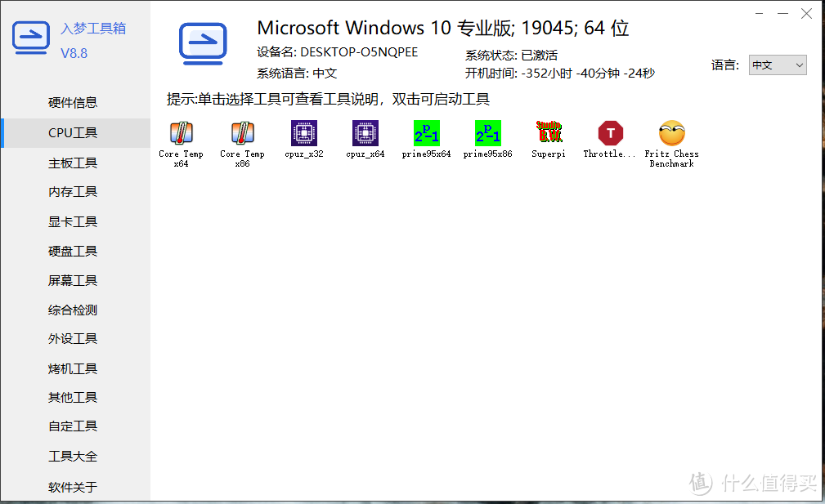Screen dimensions: 825x504
Task: Click the V8.8 version label
Action: point(74,54)
